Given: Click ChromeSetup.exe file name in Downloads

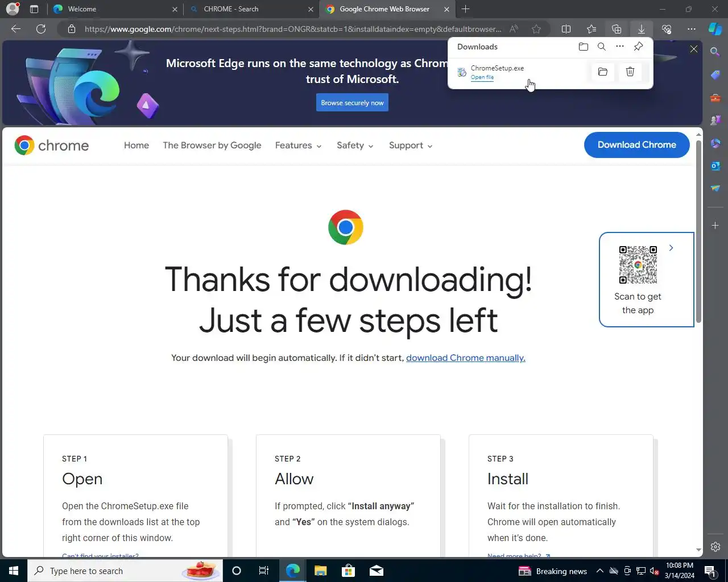Looking at the screenshot, I should [x=497, y=68].
